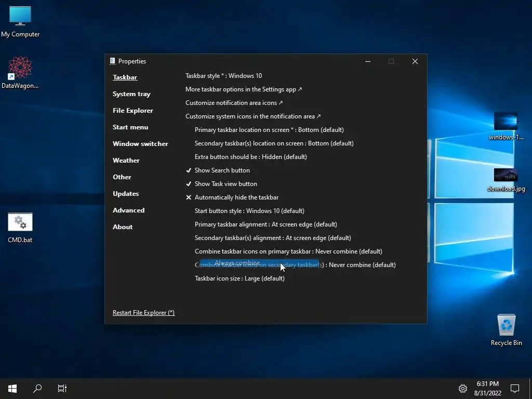Change Combine taskbar icons on primary taskbar

pos(288,251)
